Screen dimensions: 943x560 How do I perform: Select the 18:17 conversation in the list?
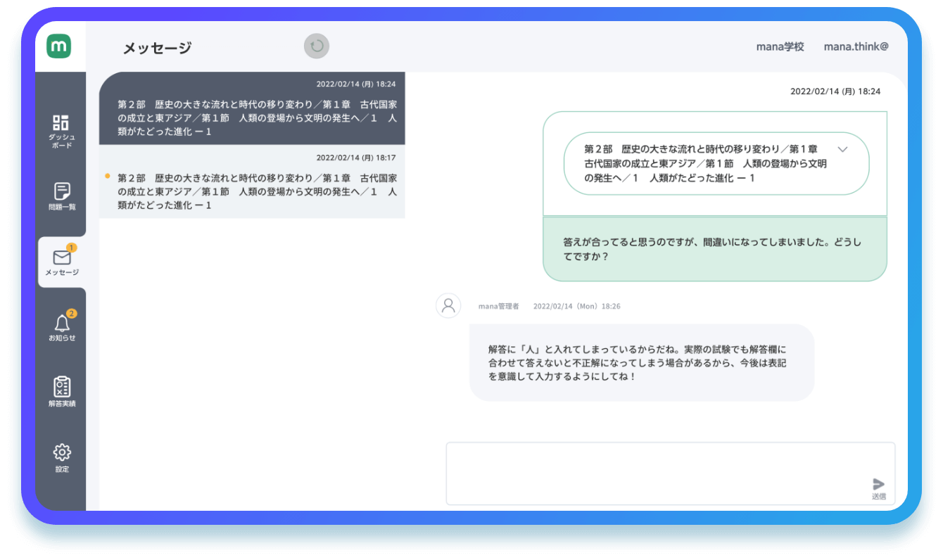pos(255,184)
